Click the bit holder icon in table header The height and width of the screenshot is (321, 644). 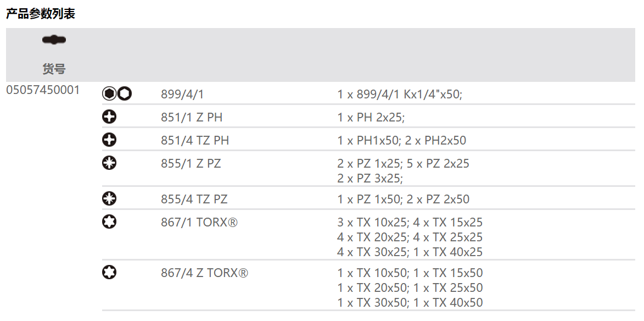tap(54, 40)
